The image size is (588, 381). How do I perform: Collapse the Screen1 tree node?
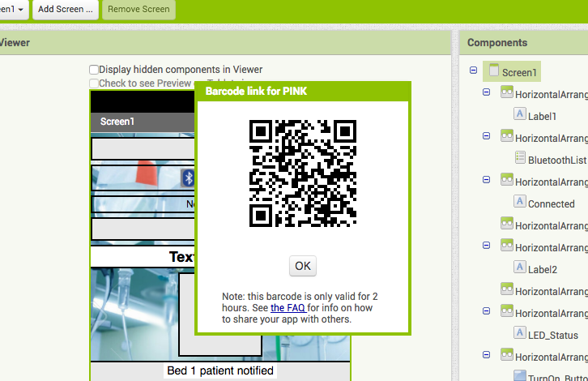pos(473,71)
